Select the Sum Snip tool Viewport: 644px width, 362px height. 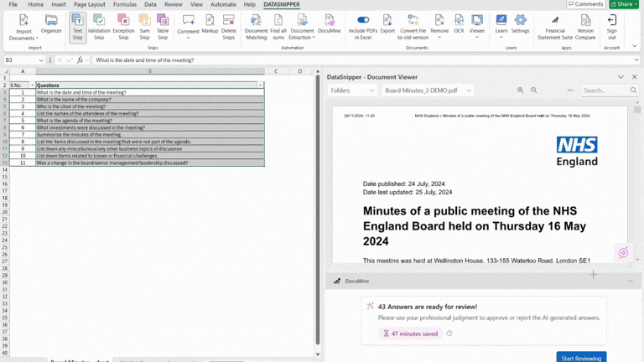pyautogui.click(x=144, y=27)
